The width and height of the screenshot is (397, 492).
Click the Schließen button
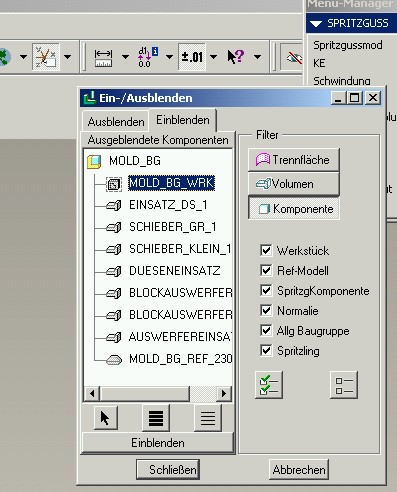coord(168,469)
